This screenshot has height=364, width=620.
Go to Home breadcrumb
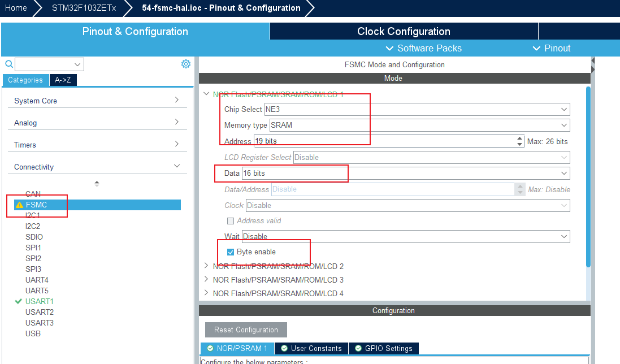(16, 8)
